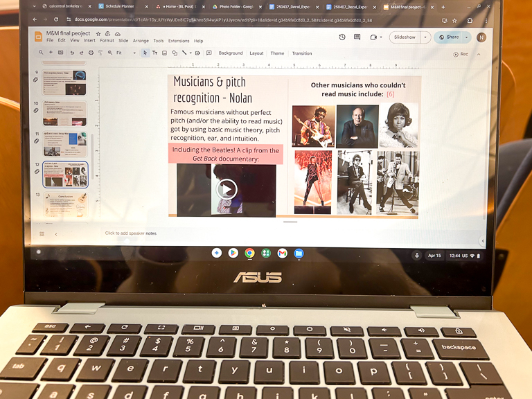Screen dimensions: 532x399
Task: Open Gmail from the ChromeOS shelf
Action: point(283,253)
